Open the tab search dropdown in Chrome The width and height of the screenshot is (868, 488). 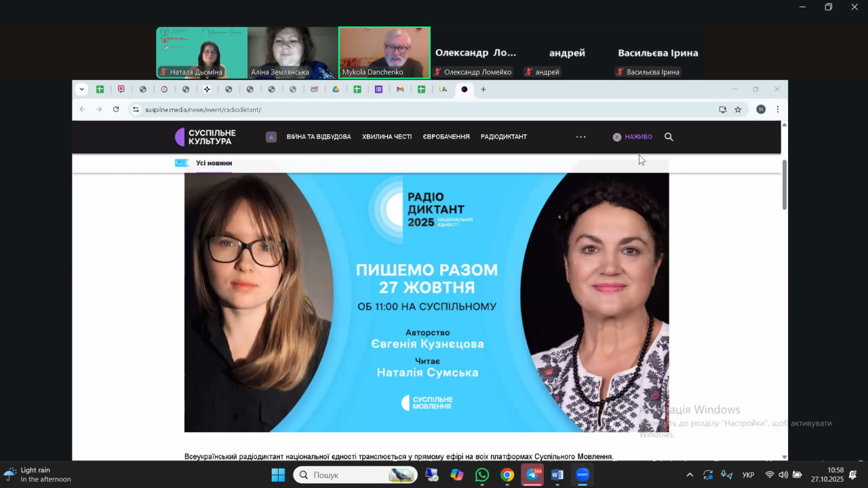click(82, 89)
